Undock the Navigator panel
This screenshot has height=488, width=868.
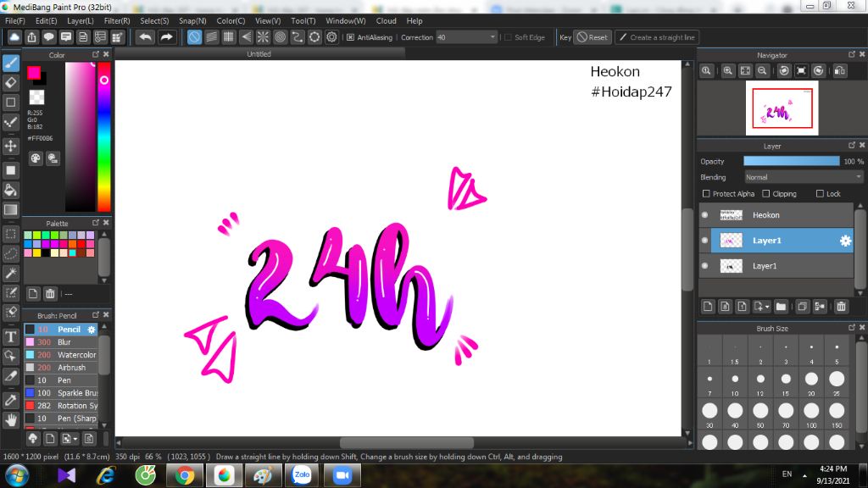tap(851, 54)
